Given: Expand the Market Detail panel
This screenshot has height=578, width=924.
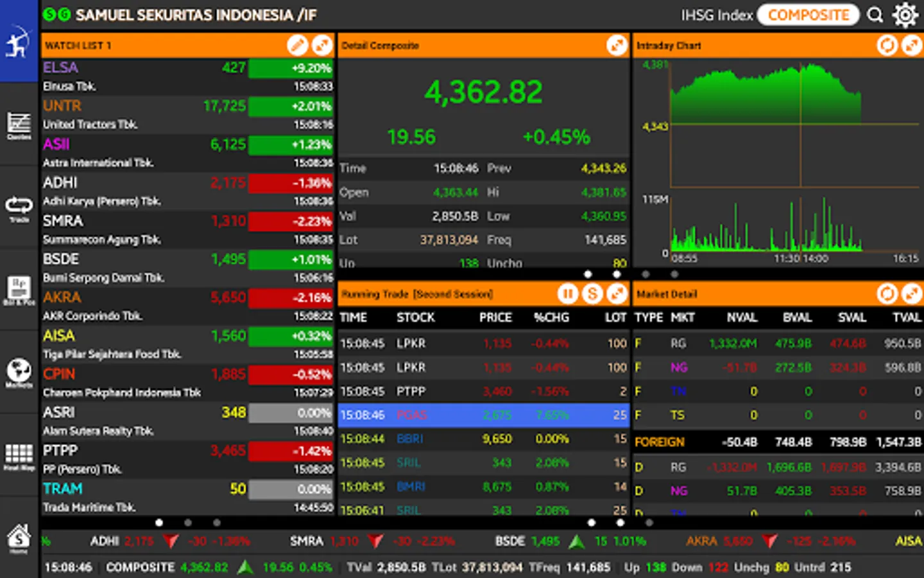Looking at the screenshot, I should 912,293.
